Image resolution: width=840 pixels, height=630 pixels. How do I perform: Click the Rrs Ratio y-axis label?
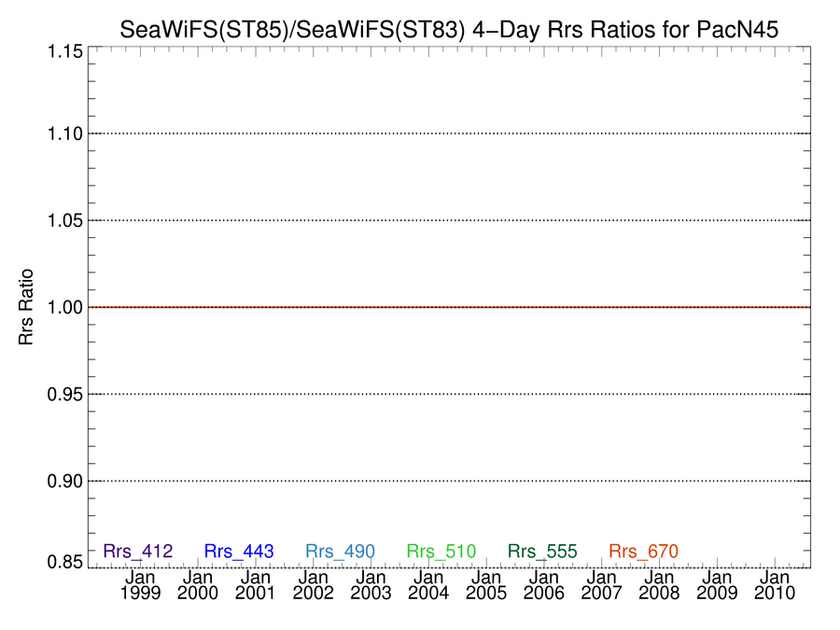tap(26, 307)
